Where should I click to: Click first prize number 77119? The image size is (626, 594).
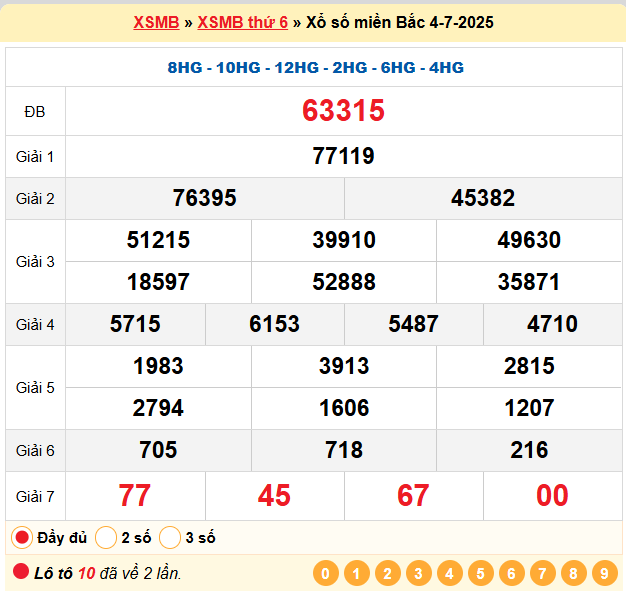coord(343,156)
